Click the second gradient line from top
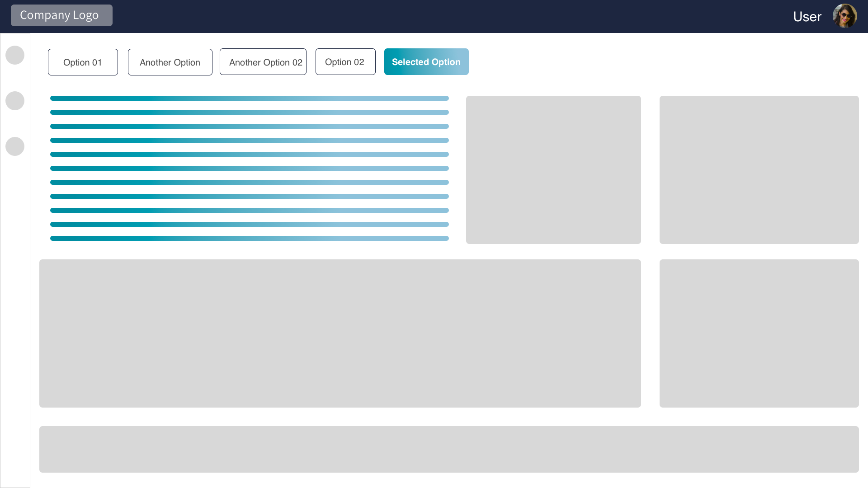This screenshot has width=868, height=488. (x=249, y=112)
